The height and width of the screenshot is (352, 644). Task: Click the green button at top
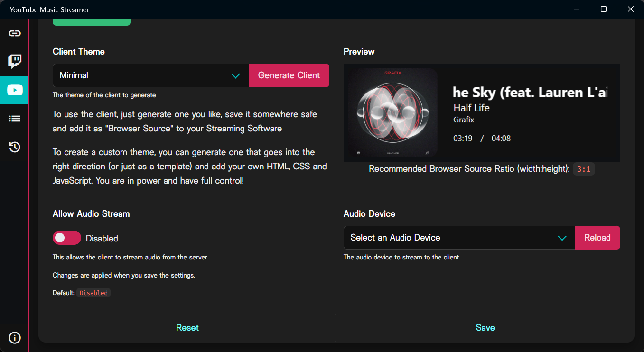tap(92, 22)
